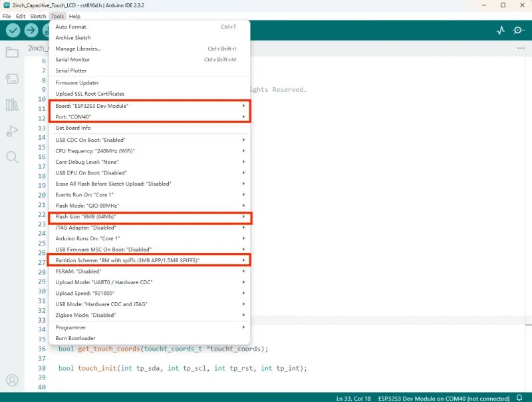Click Get Board Info entry
Viewport: 532px width, 402px height.
coord(149,128)
